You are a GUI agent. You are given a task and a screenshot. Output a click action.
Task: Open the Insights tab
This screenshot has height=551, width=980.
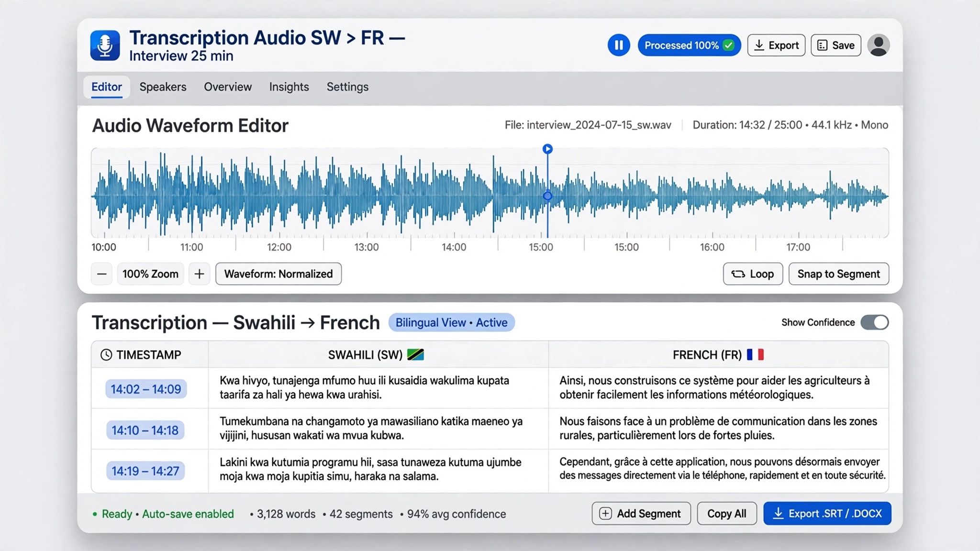(x=289, y=87)
